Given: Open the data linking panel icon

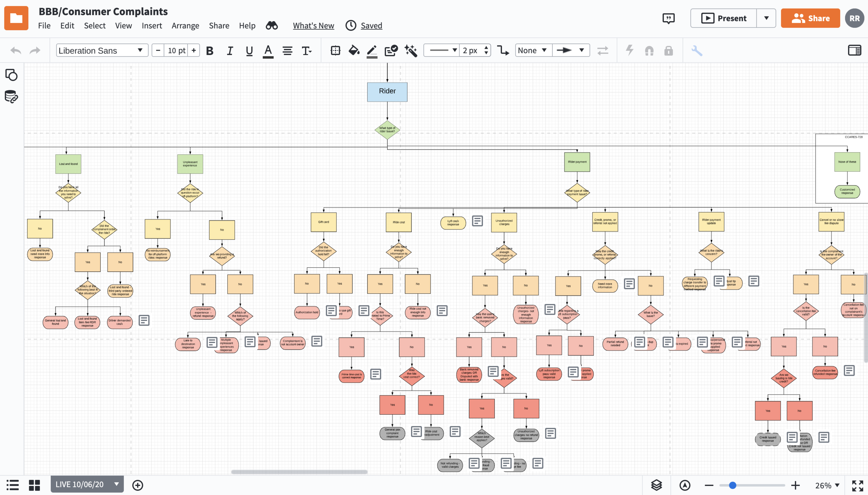Looking at the screenshot, I should coord(11,97).
